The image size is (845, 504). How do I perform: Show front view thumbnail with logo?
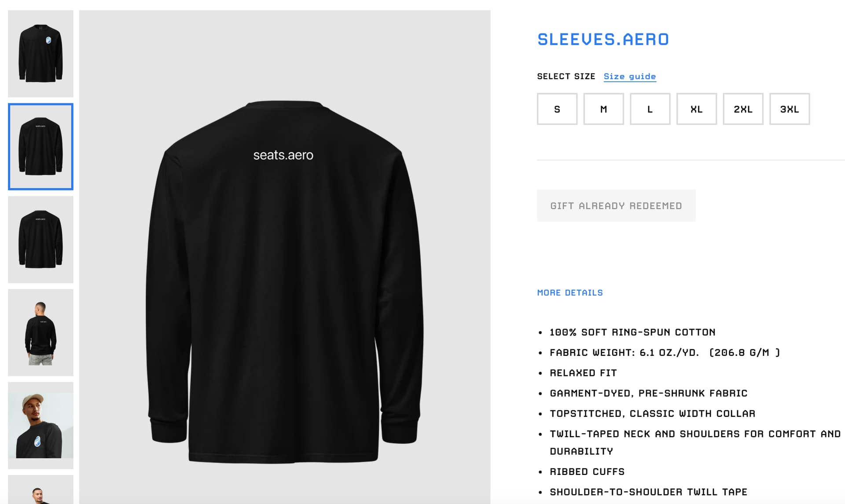tap(40, 54)
